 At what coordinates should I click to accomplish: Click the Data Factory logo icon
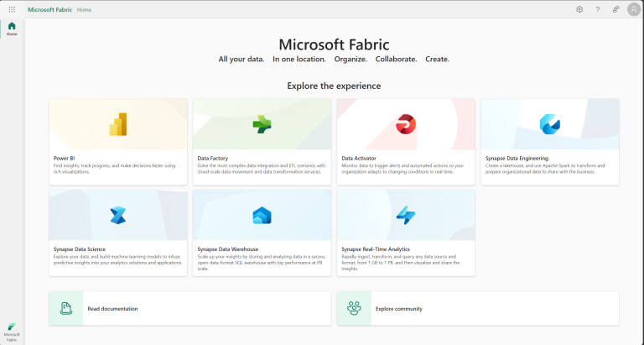click(262, 124)
